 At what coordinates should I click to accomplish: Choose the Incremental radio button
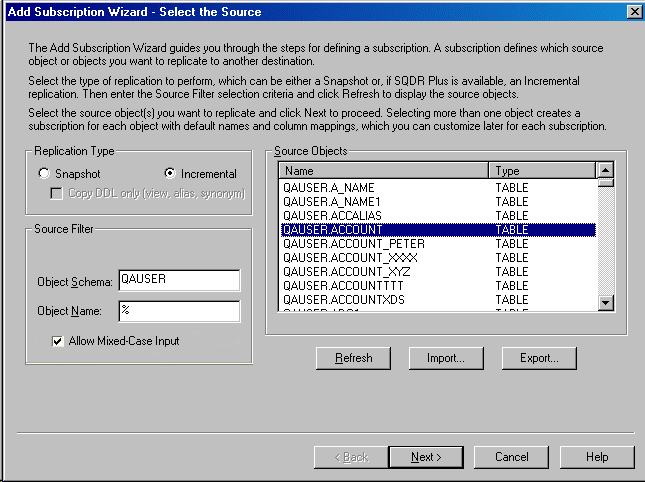(x=170, y=174)
